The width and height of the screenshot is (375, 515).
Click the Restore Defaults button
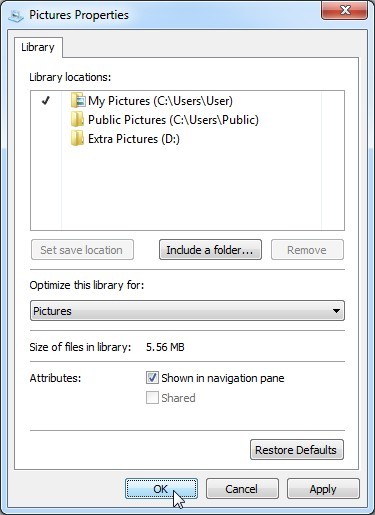[297, 450]
